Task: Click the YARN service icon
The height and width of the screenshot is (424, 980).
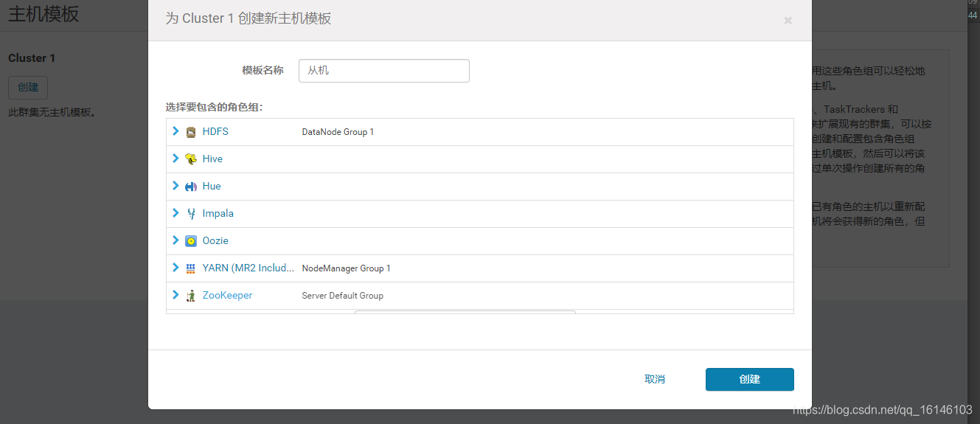Action: click(x=191, y=268)
